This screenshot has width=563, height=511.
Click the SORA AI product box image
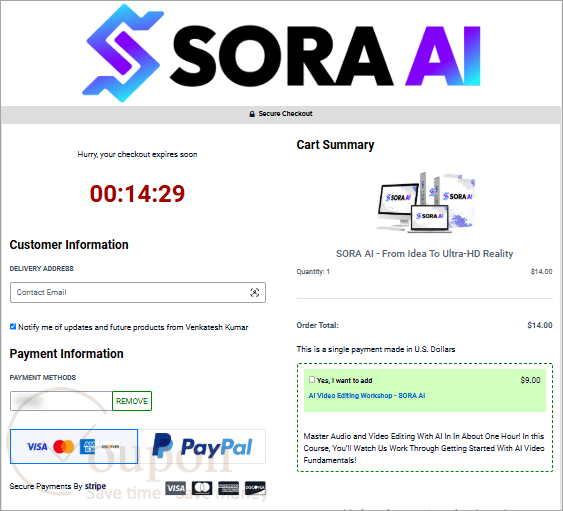[425, 203]
